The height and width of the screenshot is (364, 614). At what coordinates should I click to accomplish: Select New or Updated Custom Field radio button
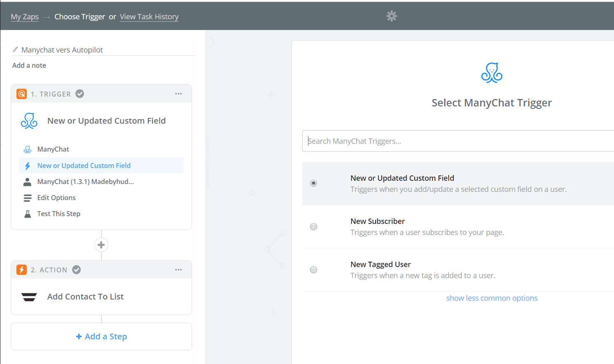pos(314,183)
